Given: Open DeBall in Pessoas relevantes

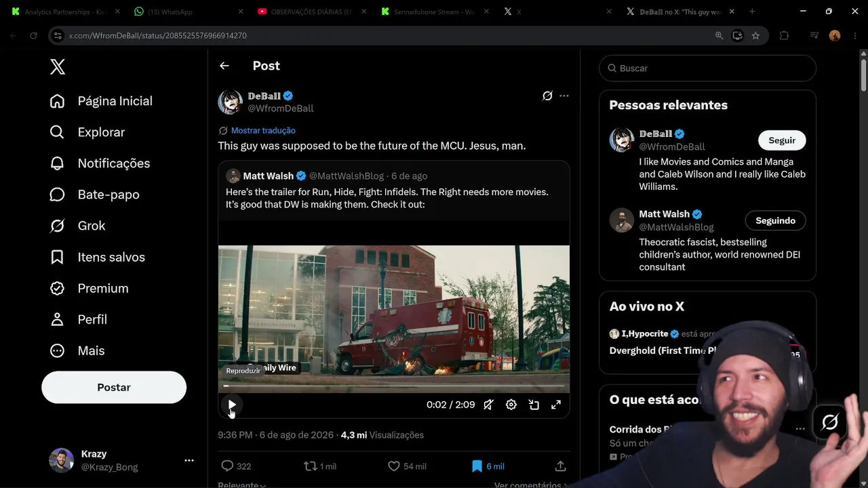Looking at the screenshot, I should tap(654, 134).
